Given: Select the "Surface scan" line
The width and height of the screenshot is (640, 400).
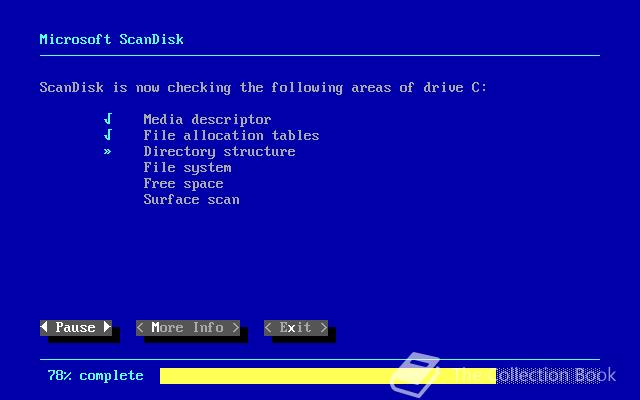Looking at the screenshot, I should coord(191,200).
